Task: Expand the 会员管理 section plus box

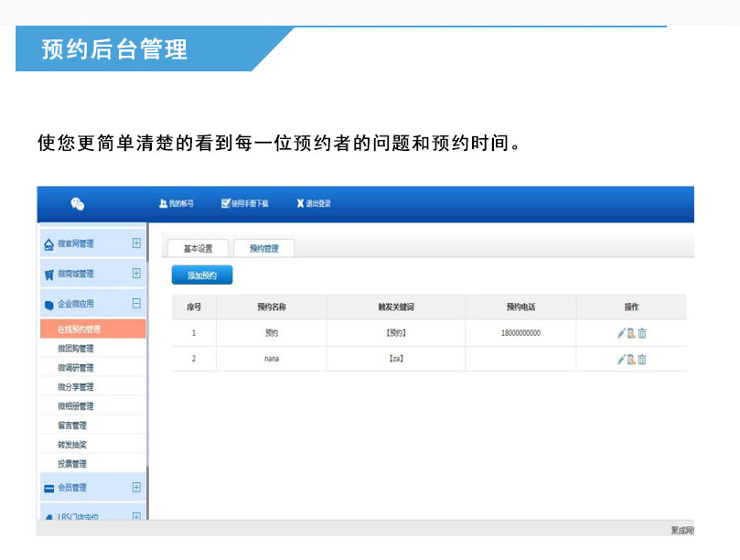Action: (x=136, y=487)
